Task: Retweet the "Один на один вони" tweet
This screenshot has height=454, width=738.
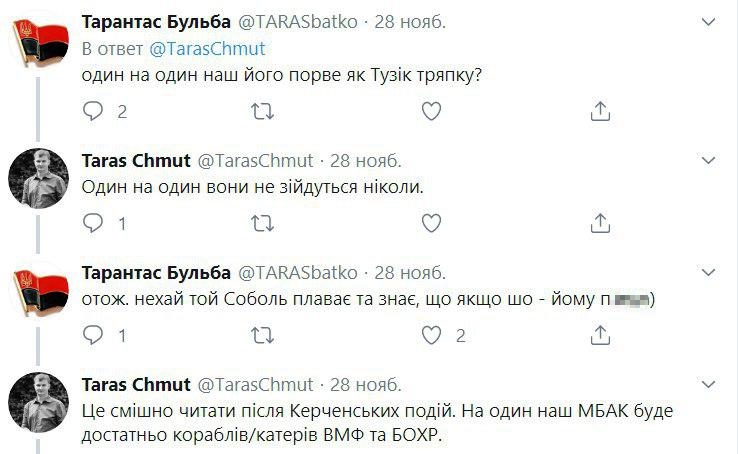Action: (262, 223)
